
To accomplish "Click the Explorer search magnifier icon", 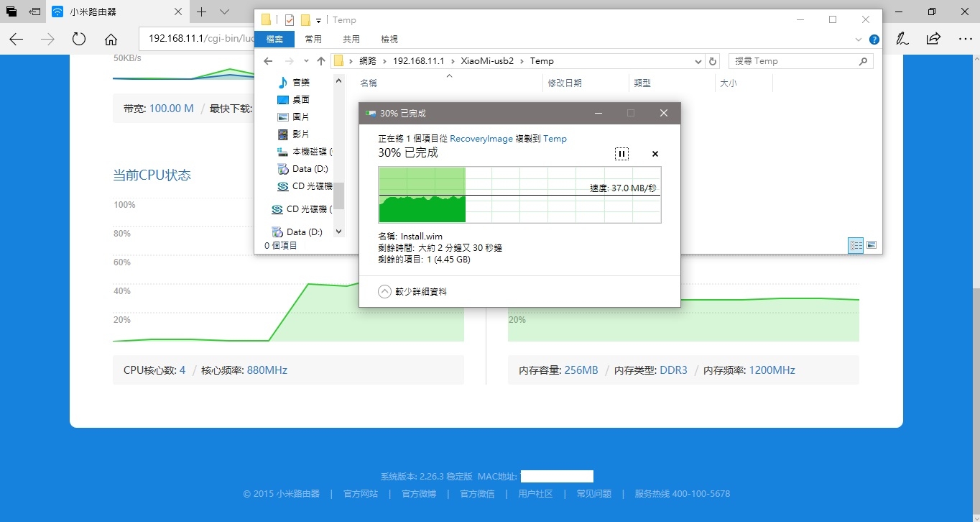I will [864, 61].
